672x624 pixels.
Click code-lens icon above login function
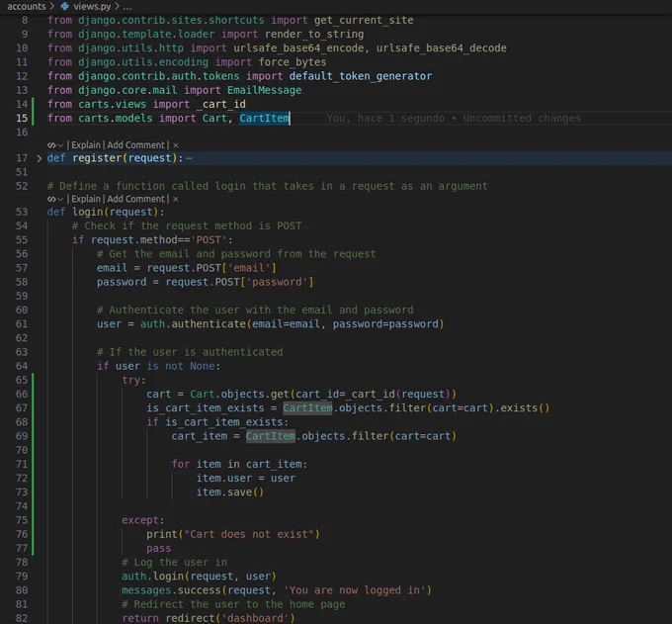pos(51,200)
